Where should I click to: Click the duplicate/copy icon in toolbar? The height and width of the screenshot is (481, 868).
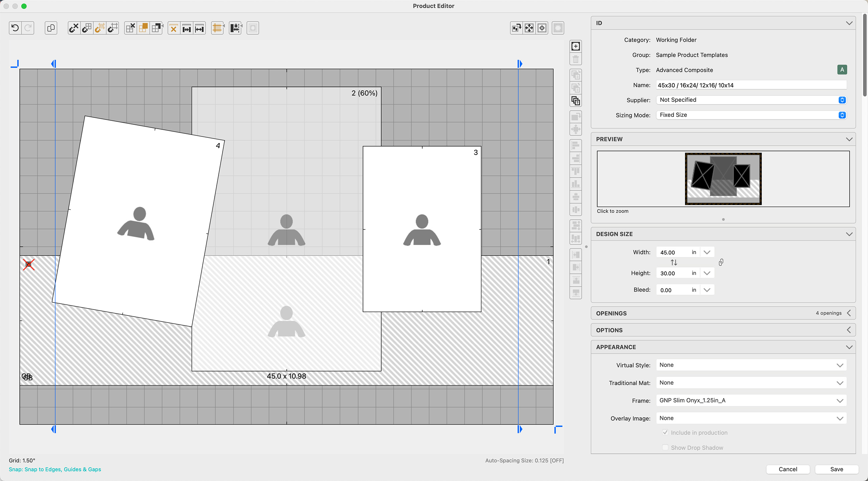(51, 28)
